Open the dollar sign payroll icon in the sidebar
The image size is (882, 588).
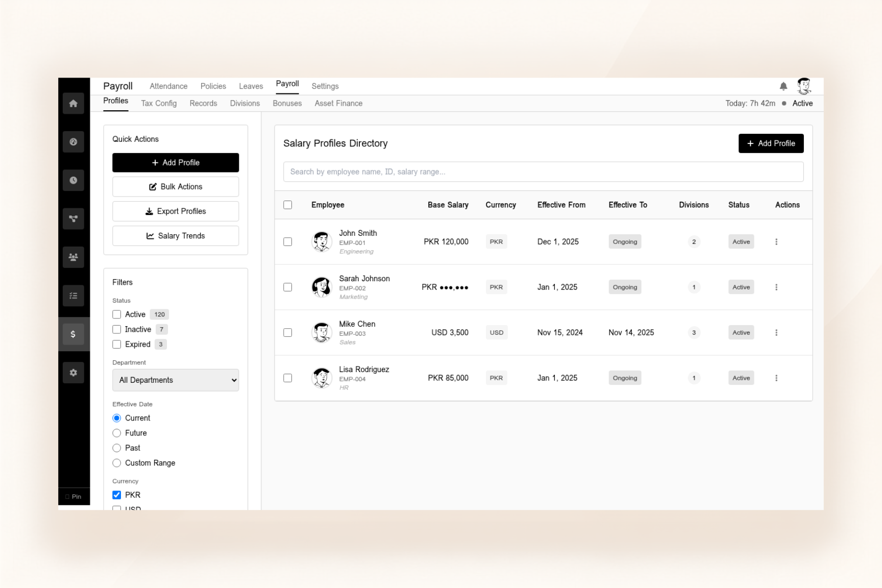click(x=73, y=334)
